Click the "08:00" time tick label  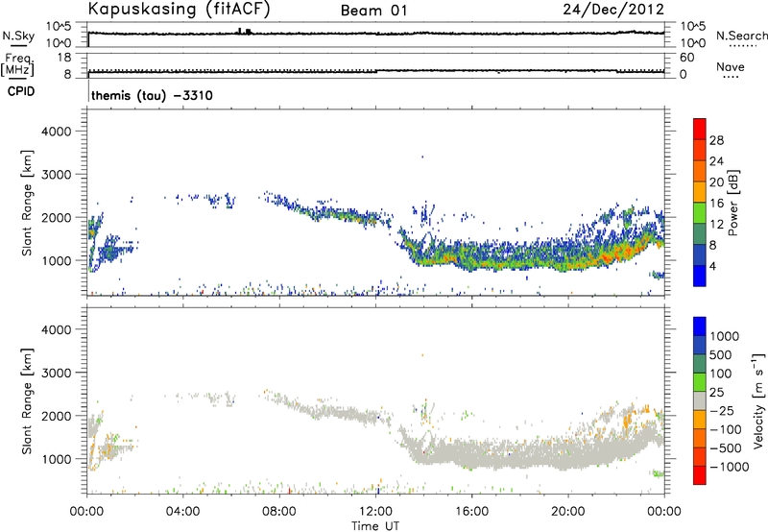pos(278,512)
